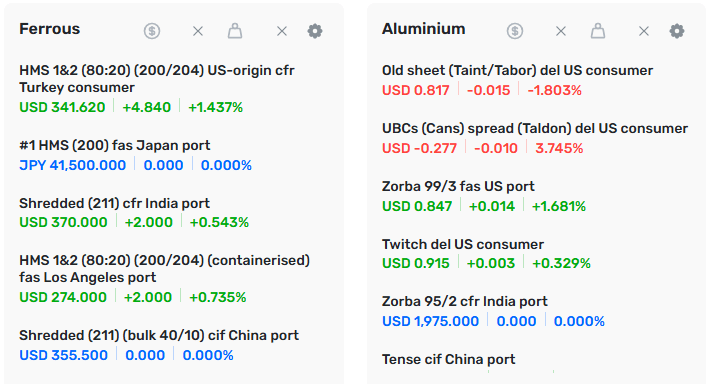Click the dollar currency icon in Ferrous panel
Screen dimensions: 711x387
[x=152, y=31]
